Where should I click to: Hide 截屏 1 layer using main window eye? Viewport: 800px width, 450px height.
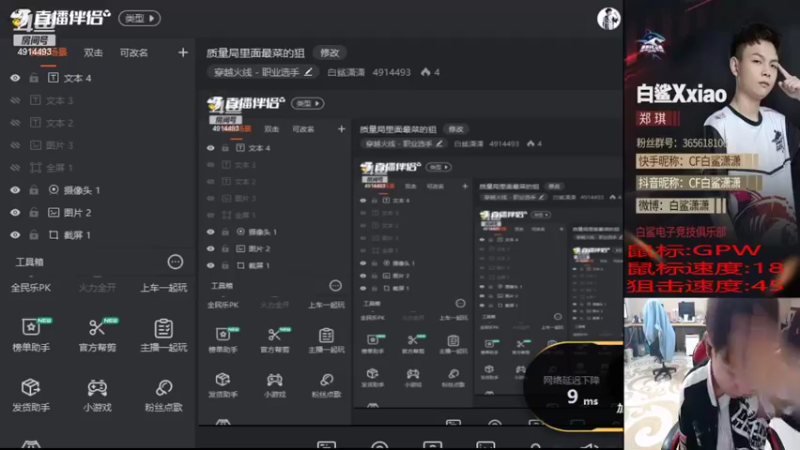(15, 235)
